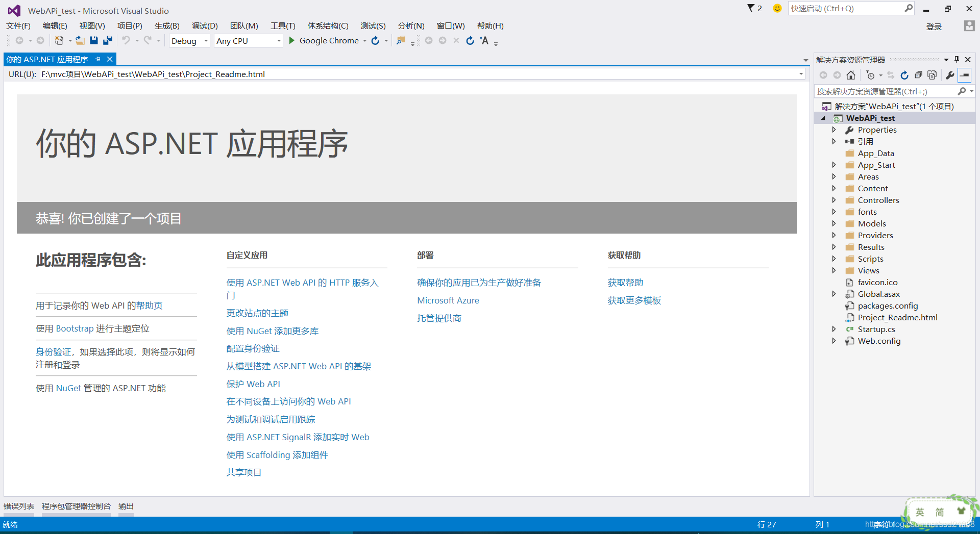Click the green Start debugging arrow
The height and width of the screenshot is (534, 980).
[x=292, y=40]
